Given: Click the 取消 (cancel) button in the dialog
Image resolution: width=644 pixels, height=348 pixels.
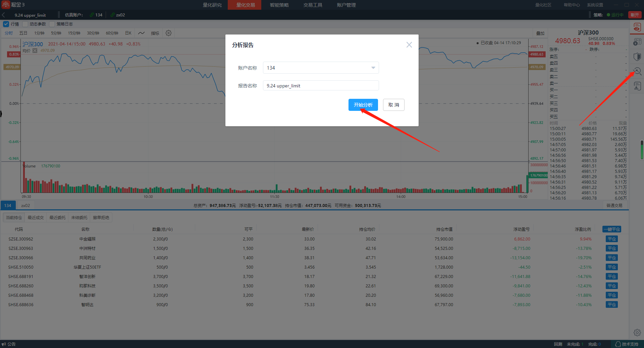Looking at the screenshot, I should tap(393, 105).
